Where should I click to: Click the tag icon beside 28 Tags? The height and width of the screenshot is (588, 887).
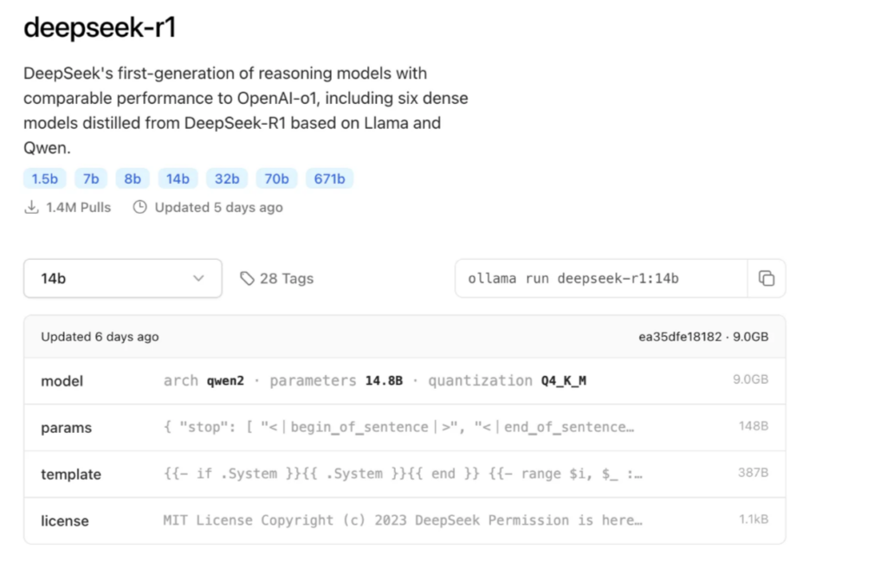247,278
